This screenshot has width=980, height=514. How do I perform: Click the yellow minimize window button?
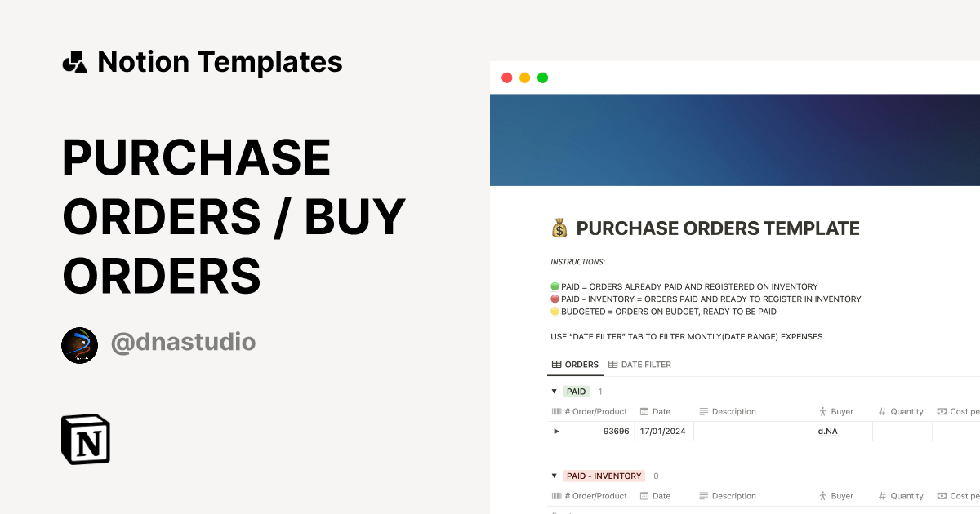524,78
